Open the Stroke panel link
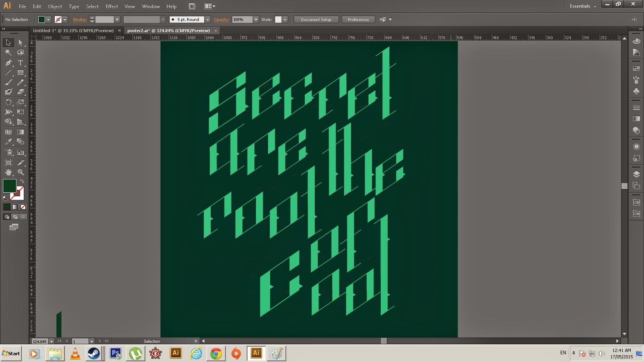Screen dimensions: 644x362 (x=80, y=19)
